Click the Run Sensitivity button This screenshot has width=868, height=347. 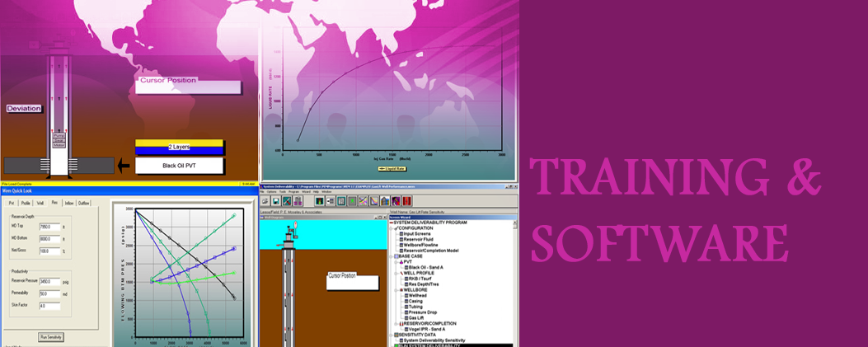[x=51, y=336]
